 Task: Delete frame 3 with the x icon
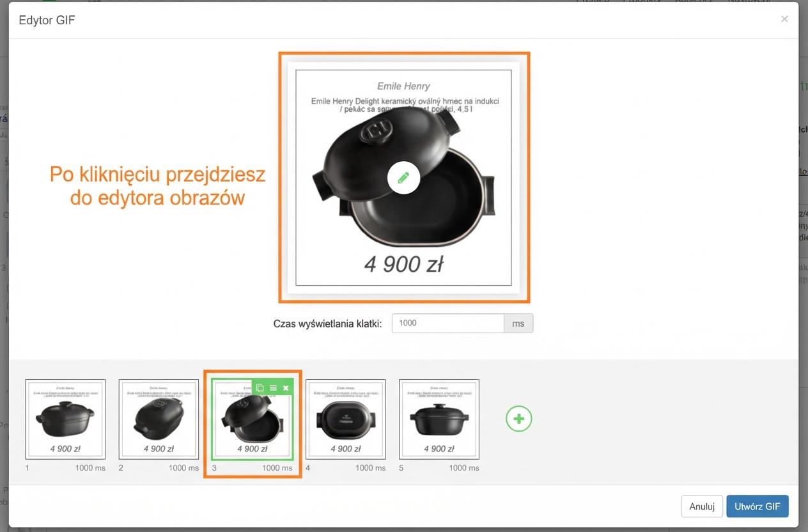point(286,387)
